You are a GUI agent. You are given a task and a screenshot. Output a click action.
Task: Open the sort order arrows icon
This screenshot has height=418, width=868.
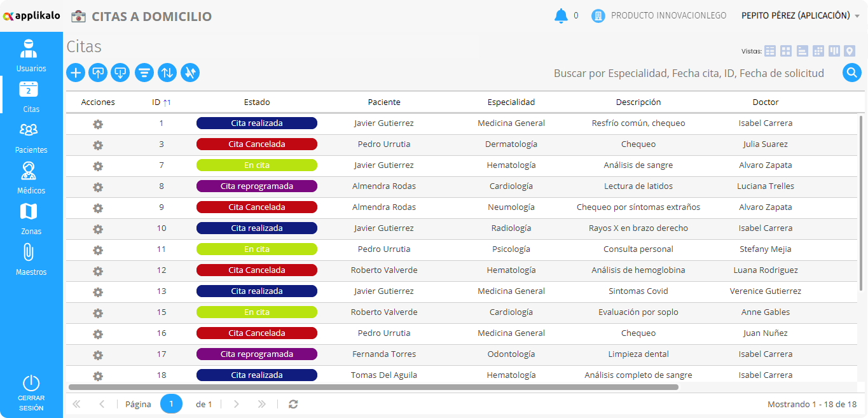pyautogui.click(x=167, y=73)
